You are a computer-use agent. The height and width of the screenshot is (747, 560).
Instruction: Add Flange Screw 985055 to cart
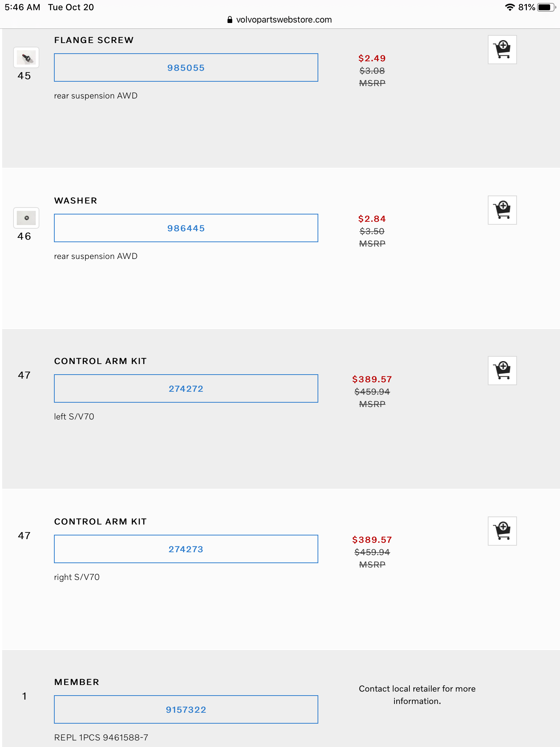tap(502, 50)
